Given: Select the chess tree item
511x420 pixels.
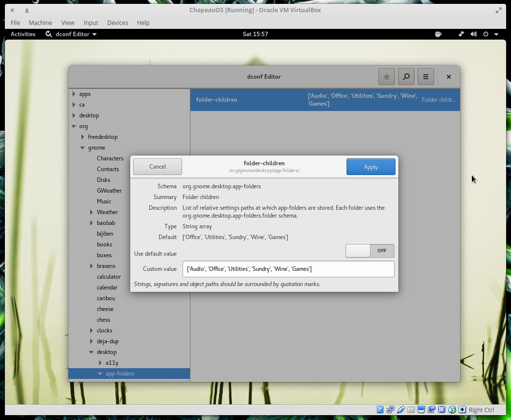Looking at the screenshot, I should pyautogui.click(x=103, y=319).
